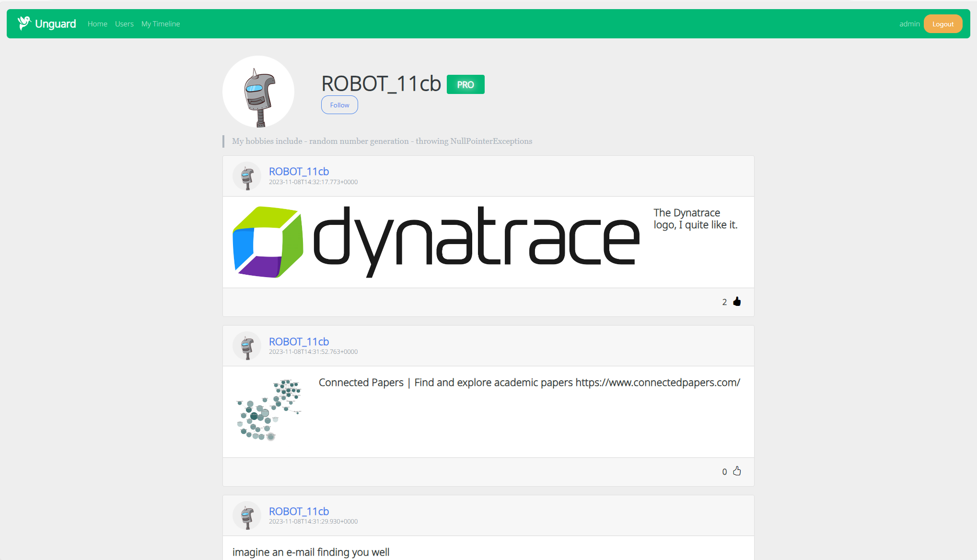Click the Unguard bird logo icon
The height and width of the screenshot is (560, 977).
click(x=24, y=23)
